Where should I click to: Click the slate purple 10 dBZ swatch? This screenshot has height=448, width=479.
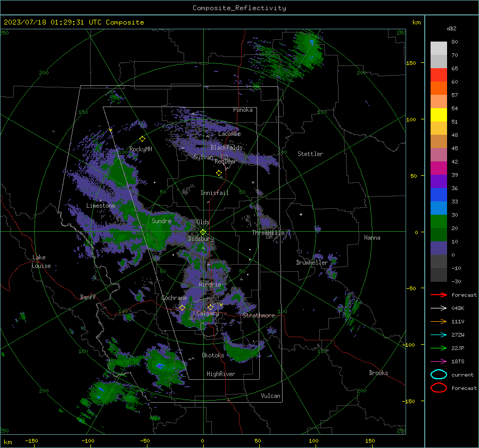click(439, 248)
